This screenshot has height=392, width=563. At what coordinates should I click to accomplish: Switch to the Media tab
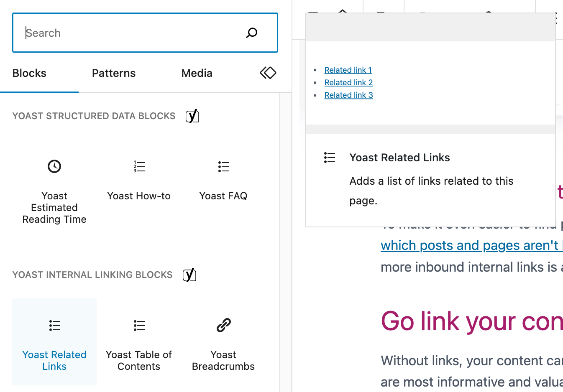pos(197,73)
